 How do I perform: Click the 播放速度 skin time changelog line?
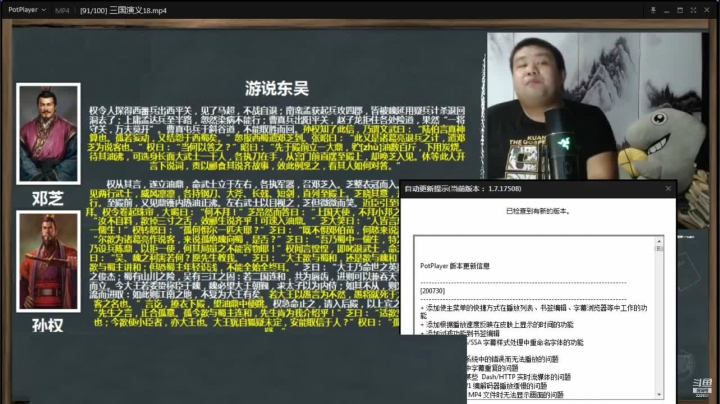click(x=496, y=325)
